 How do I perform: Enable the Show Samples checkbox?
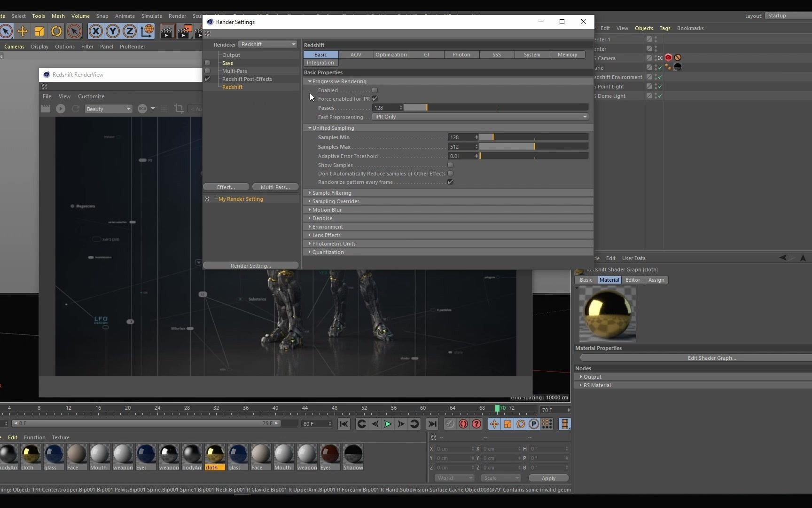click(451, 165)
